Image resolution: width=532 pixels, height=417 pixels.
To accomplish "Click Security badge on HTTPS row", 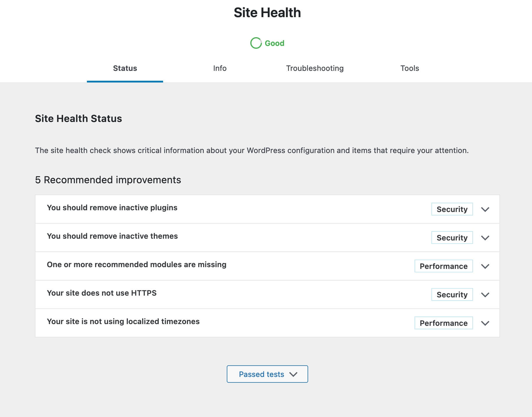I will click(452, 295).
